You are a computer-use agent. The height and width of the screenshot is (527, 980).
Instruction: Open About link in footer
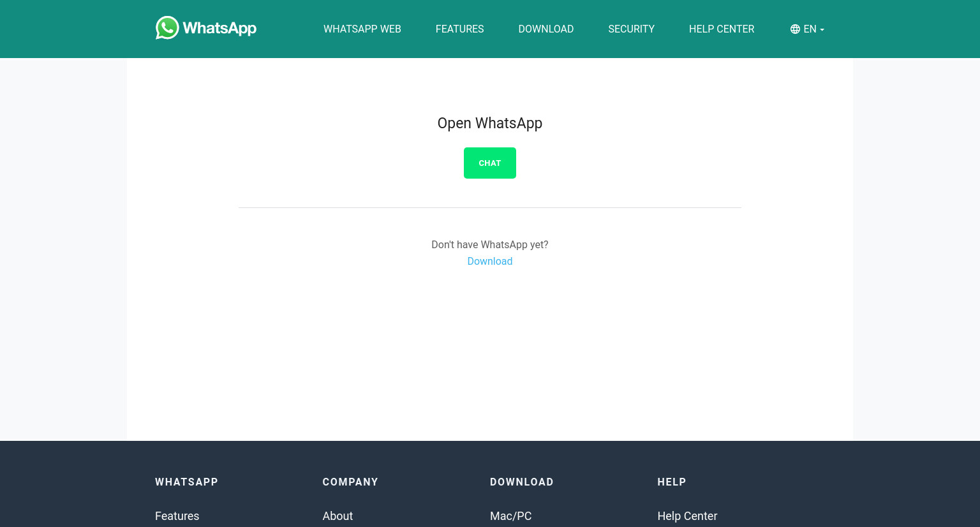click(338, 516)
